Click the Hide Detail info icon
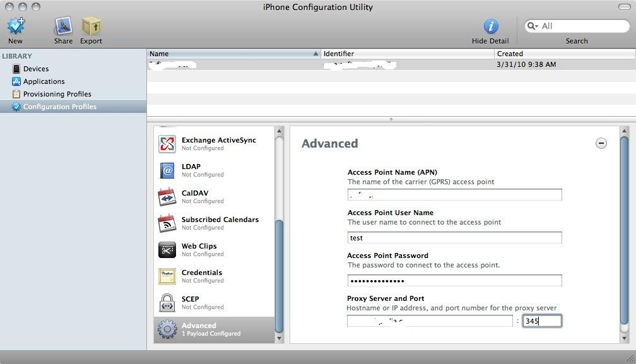The height and width of the screenshot is (364, 636). point(491,26)
